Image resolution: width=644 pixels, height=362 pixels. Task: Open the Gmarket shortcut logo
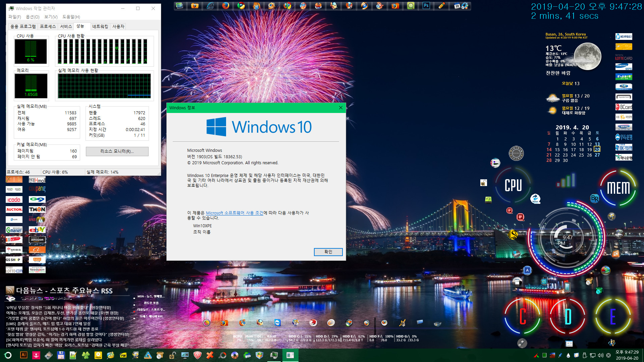tap(14, 230)
